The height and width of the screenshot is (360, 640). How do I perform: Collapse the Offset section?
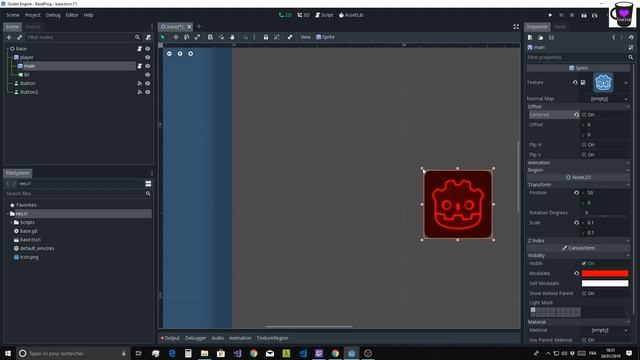tap(578, 107)
